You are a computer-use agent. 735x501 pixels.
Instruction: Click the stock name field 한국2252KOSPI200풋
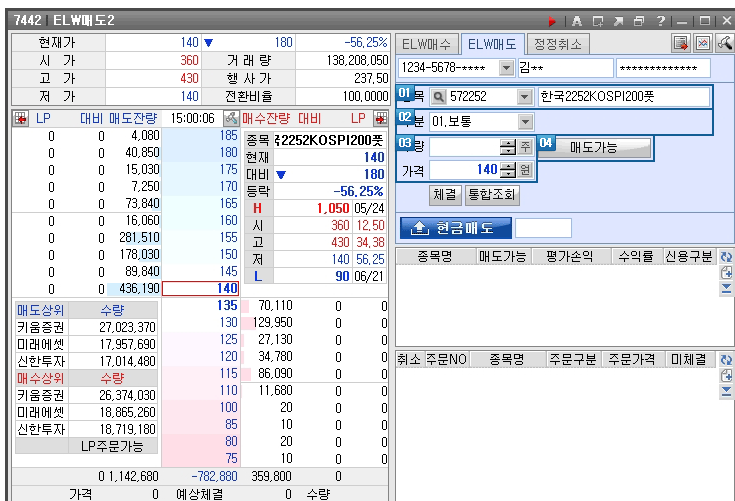(623, 97)
